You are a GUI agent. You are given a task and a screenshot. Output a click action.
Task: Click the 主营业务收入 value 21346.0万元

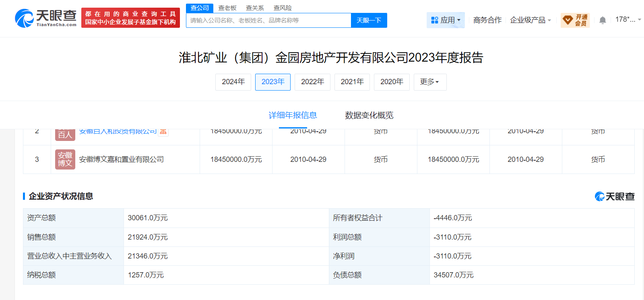coord(148,256)
